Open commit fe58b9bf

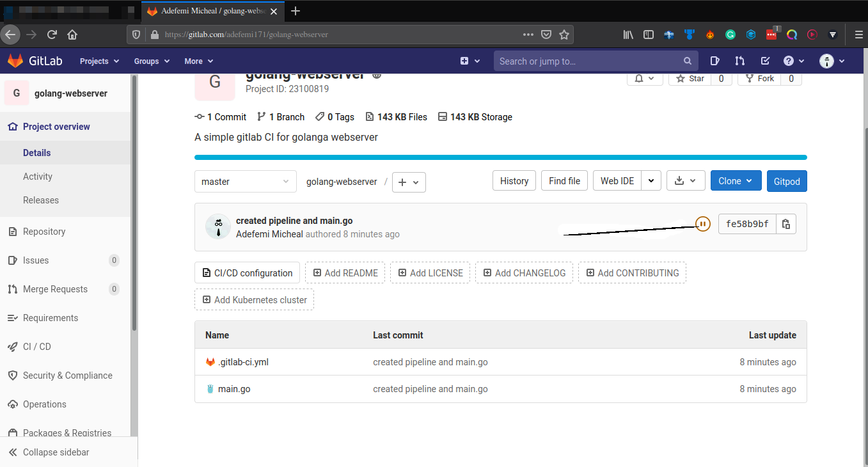[x=747, y=224]
